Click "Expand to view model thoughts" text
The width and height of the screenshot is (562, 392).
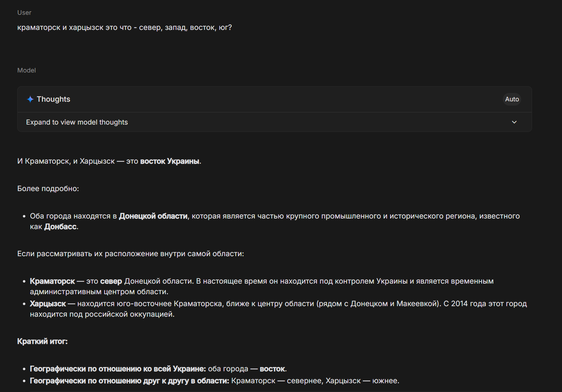point(77,122)
